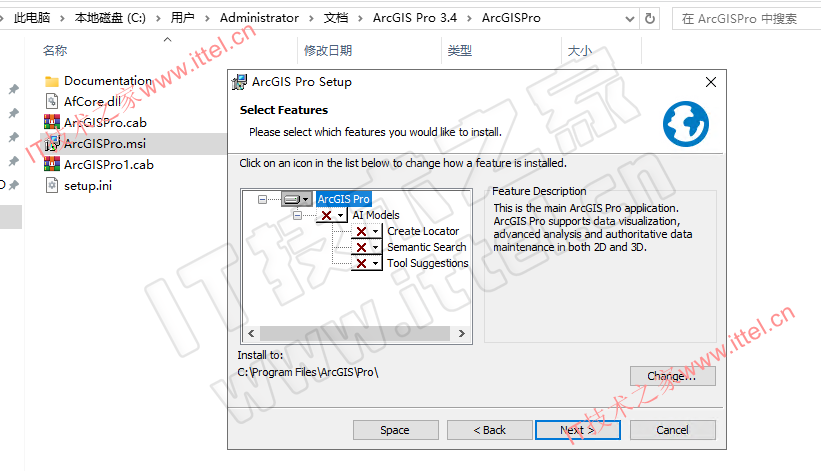Cancel the ArcGIS Pro setup
Screen dimensions: 821x471
673,430
